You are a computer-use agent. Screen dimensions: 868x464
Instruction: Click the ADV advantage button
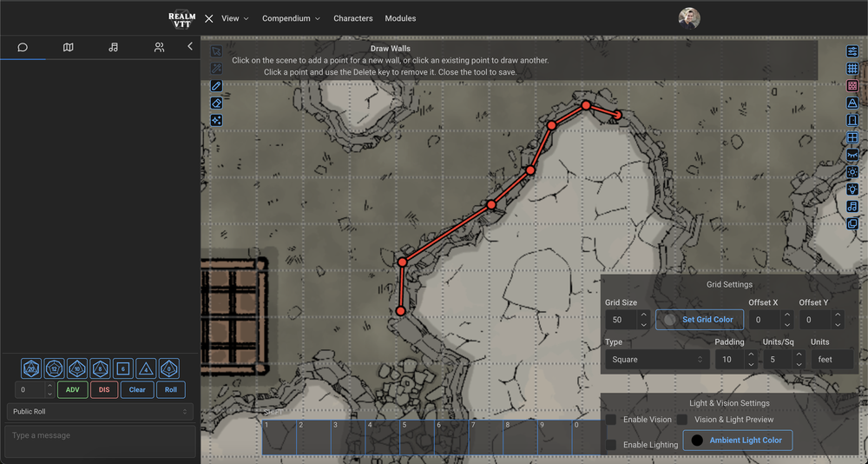pos(72,390)
